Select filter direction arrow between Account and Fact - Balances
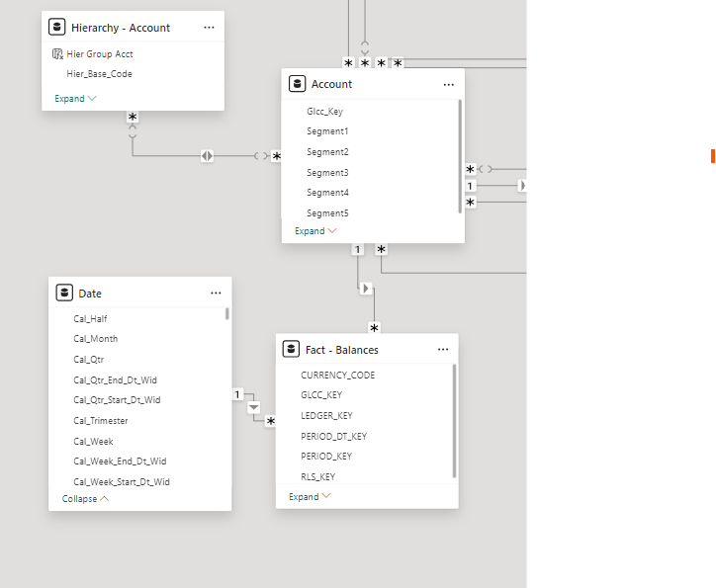Viewport: 716px width, 588px height. tap(365, 289)
